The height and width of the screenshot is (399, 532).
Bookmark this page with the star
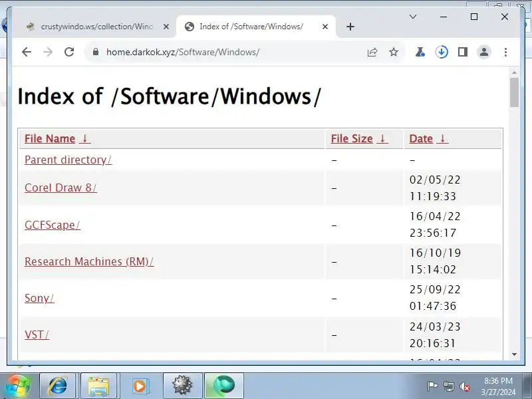(394, 53)
